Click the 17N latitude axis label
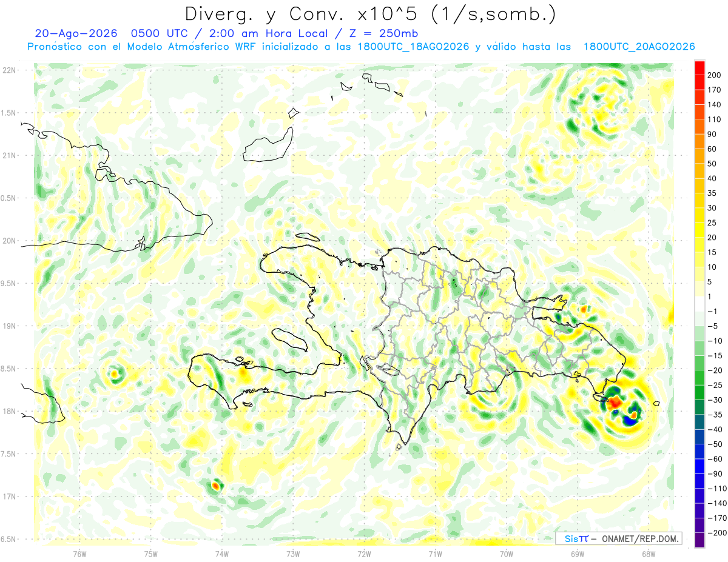Image resolution: width=728 pixels, height=562 pixels. [x=9, y=497]
